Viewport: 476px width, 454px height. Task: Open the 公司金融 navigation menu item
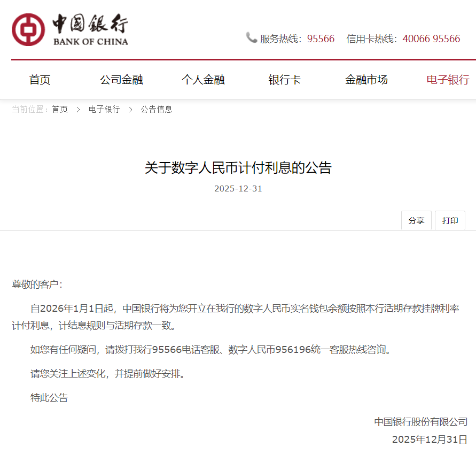pos(121,80)
